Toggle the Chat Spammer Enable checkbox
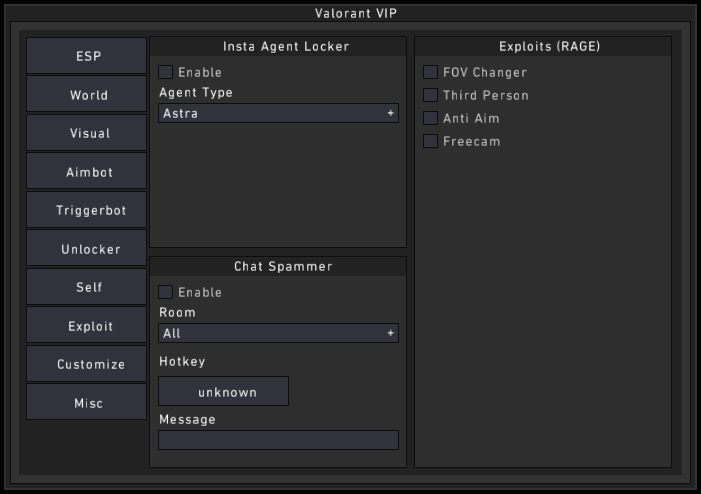This screenshot has height=494, width=701. 166,292
